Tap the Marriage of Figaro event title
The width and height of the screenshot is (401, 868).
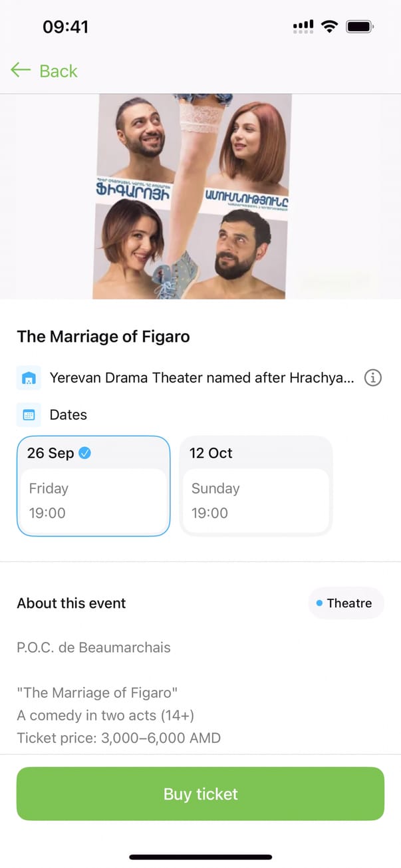coord(103,337)
